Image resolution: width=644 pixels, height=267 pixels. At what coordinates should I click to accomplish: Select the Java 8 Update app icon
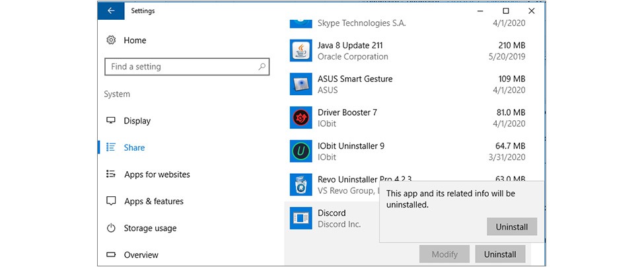point(301,50)
